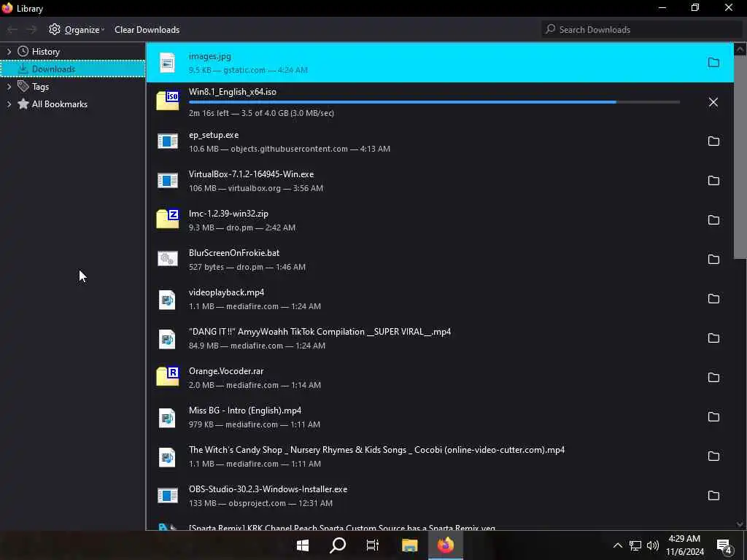This screenshot has width=747, height=560.
Task: Open File Explorer from the taskbar
Action: click(x=409, y=545)
